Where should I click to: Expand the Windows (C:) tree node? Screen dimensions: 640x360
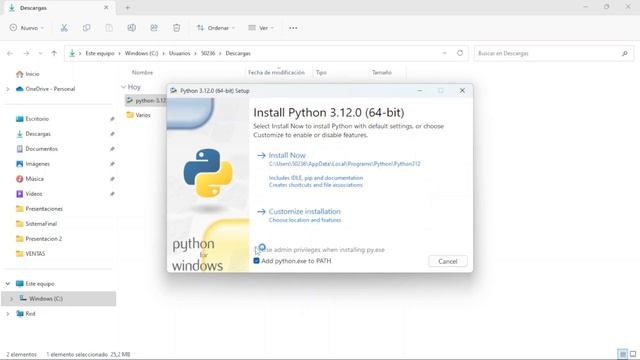[11, 299]
